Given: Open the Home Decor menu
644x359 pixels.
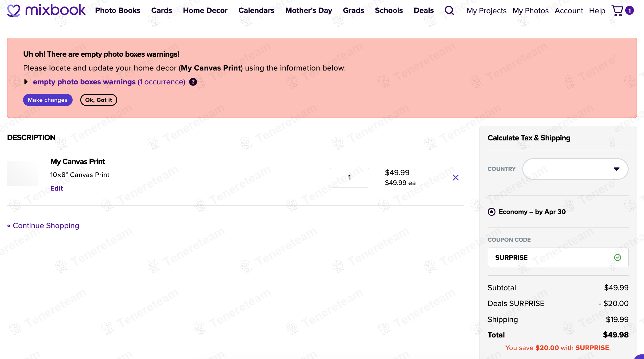Looking at the screenshot, I should point(205,10).
